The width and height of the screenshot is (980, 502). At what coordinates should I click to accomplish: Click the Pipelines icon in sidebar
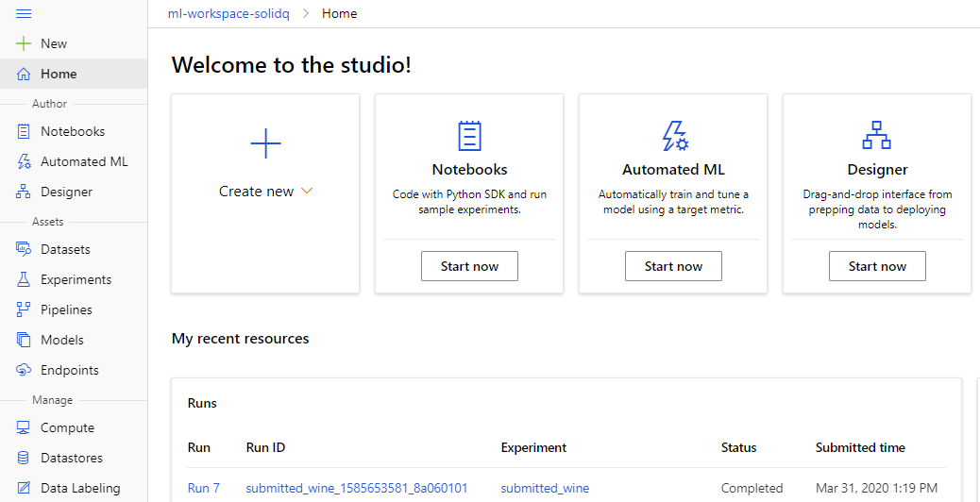click(24, 310)
